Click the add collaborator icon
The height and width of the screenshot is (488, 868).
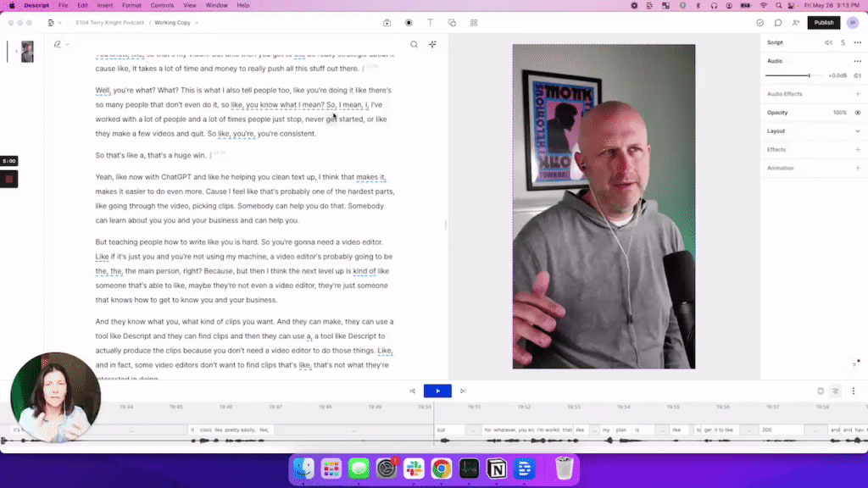pos(795,23)
